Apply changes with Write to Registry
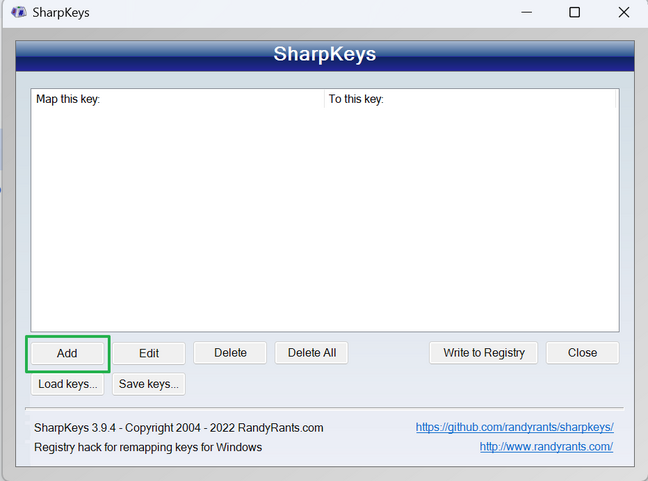Screen dimensions: 648x481 [484, 353]
